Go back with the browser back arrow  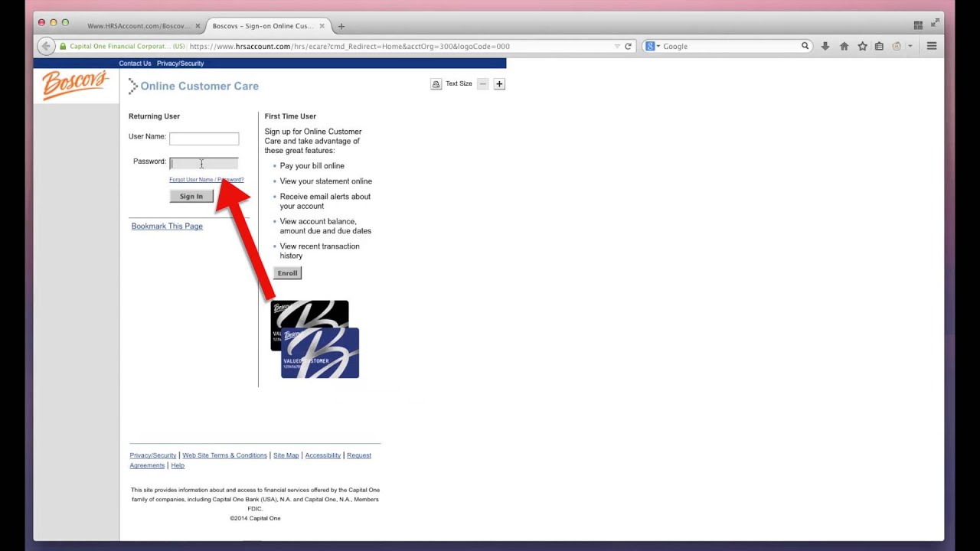click(x=46, y=46)
